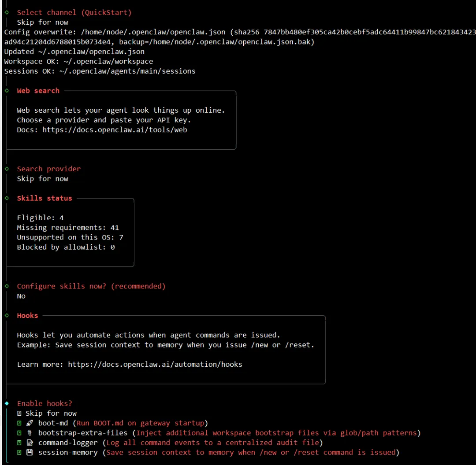Image resolution: width=476 pixels, height=465 pixels.
Task: Click the 'Sessions OK' path line
Action: click(x=100, y=71)
